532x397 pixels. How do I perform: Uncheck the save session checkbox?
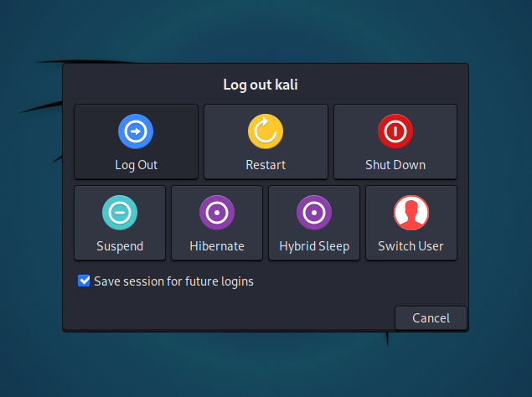point(84,281)
